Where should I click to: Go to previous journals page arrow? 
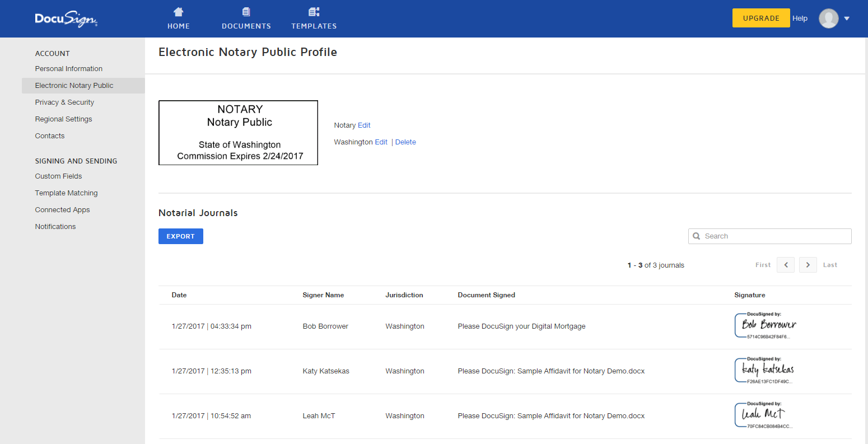click(786, 265)
